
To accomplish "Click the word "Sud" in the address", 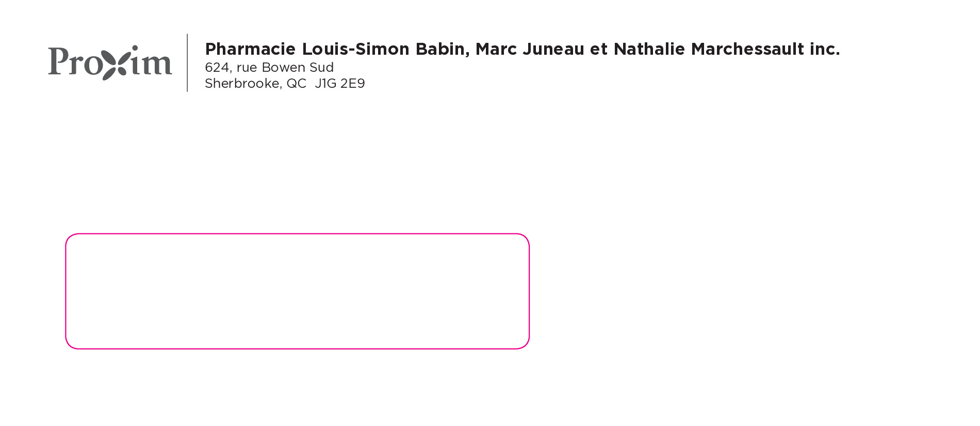I will click(x=321, y=68).
